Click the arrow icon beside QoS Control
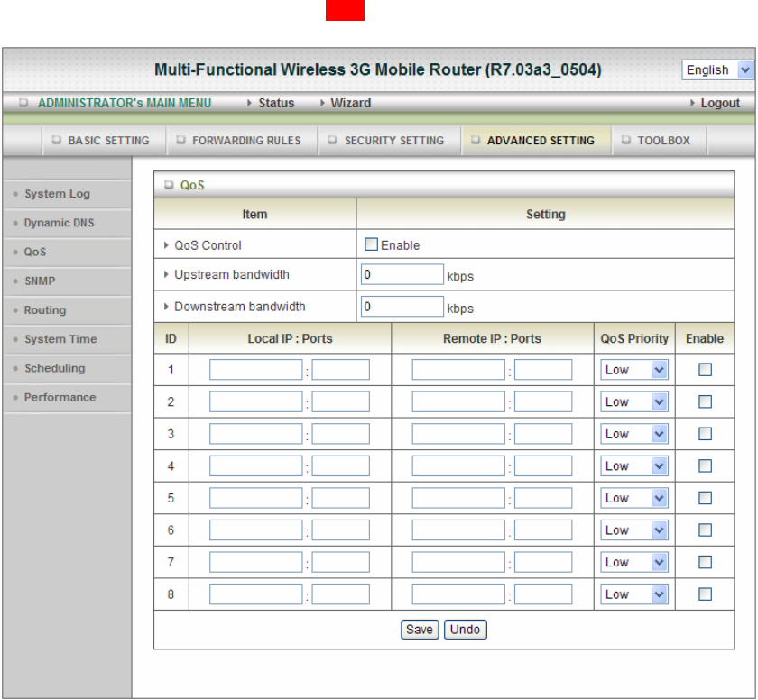 tap(166, 245)
